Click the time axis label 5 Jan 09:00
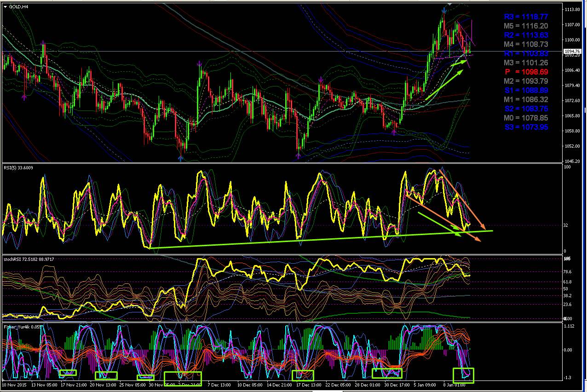Viewport: 587px width, 392px height. click(426, 384)
